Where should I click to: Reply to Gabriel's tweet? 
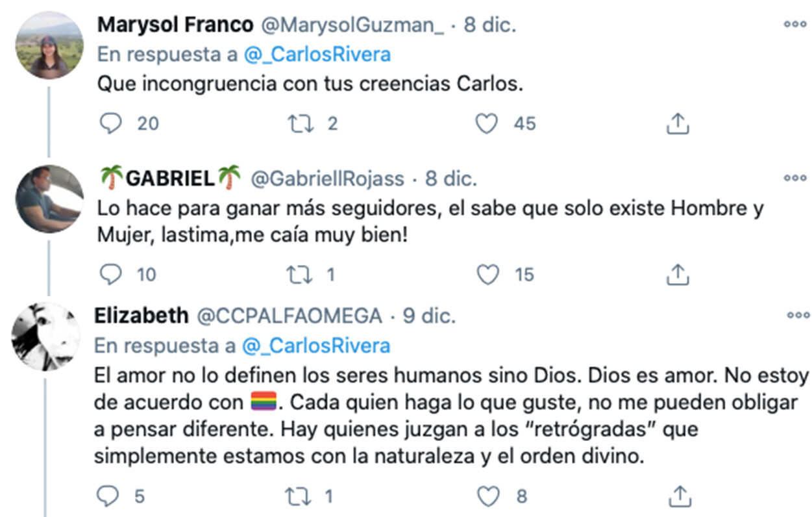(112, 274)
